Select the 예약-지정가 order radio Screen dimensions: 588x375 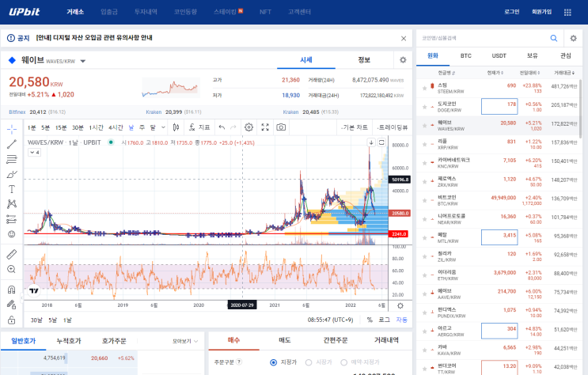(x=344, y=362)
